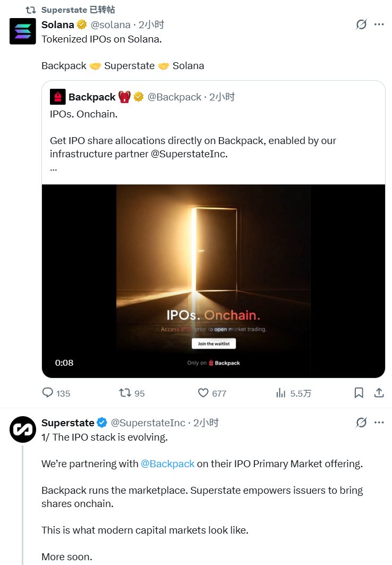Click the Backpack avatar in quoted post
This screenshot has height=565, width=392.
coord(57,97)
